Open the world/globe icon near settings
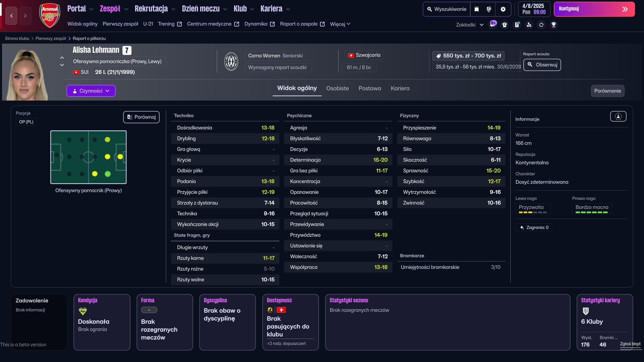The image size is (644, 362). [489, 9]
